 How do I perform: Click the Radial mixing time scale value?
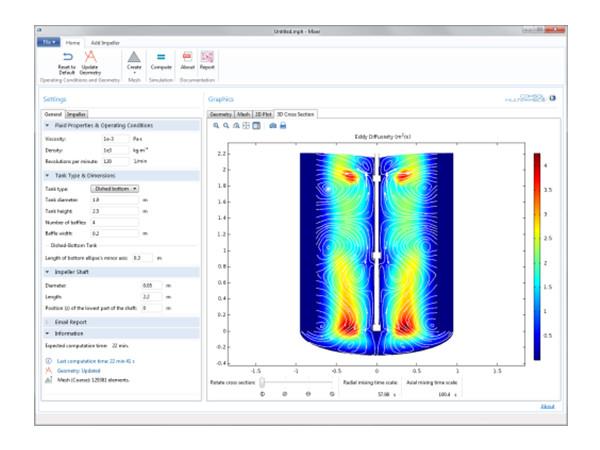pyautogui.click(x=383, y=394)
